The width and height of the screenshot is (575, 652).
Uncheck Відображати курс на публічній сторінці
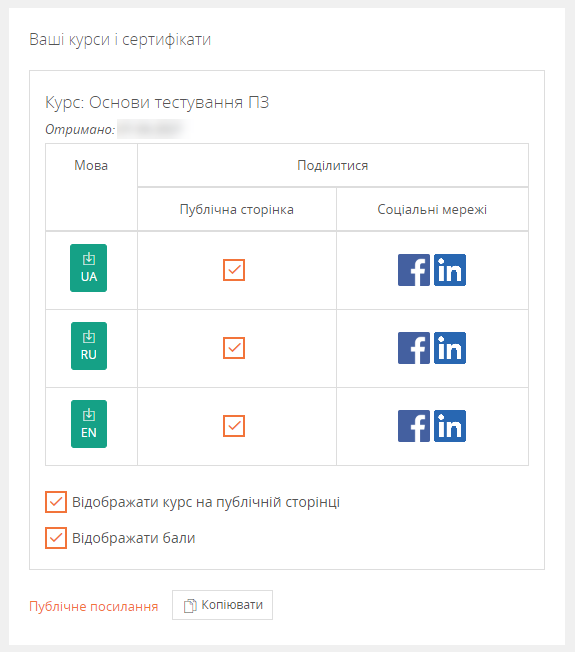point(56,502)
